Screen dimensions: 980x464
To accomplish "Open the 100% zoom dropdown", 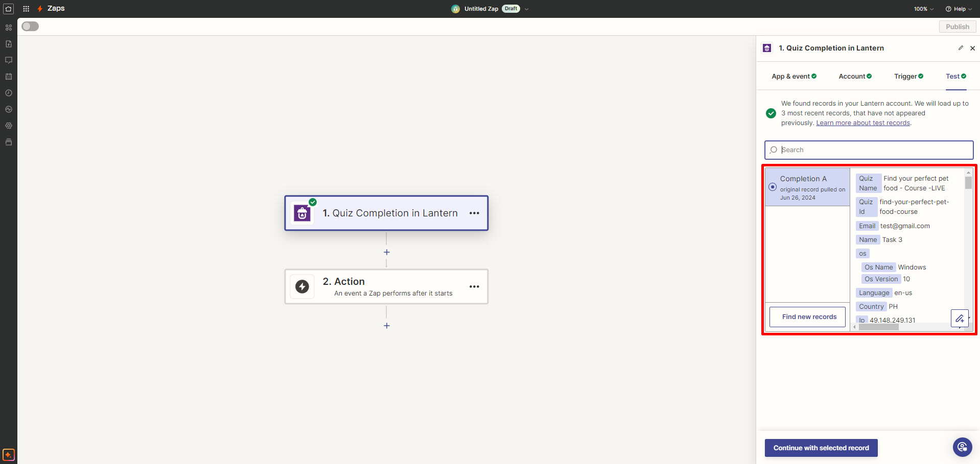I will click(923, 9).
